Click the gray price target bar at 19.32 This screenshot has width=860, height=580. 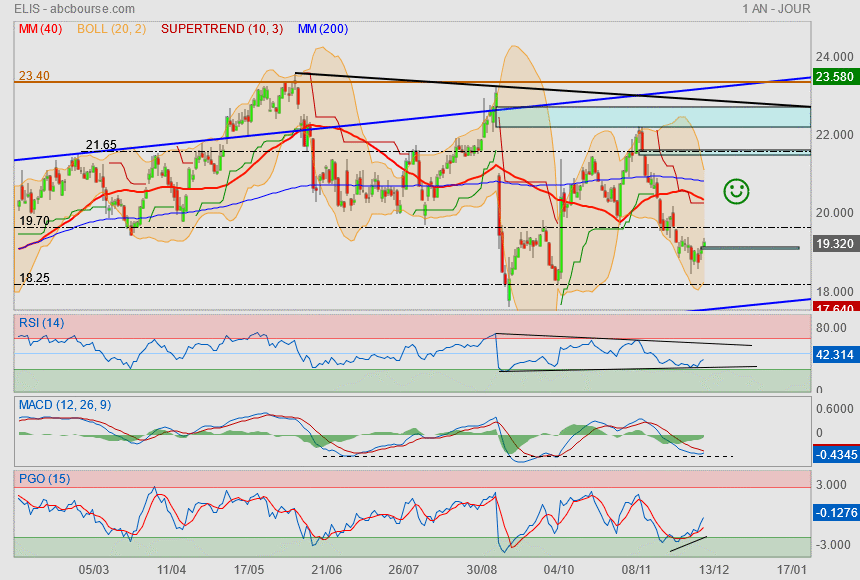[750, 248]
